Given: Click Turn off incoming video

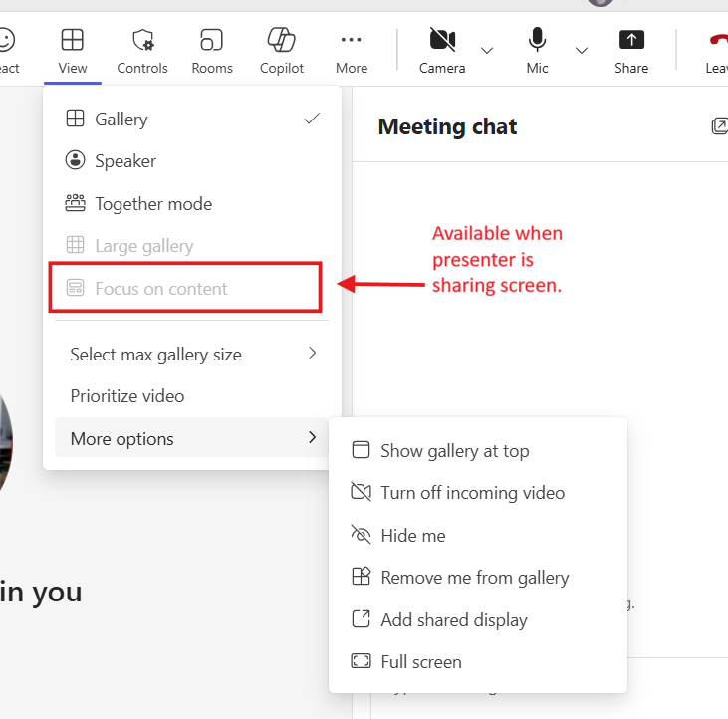Looking at the screenshot, I should click(x=472, y=493).
